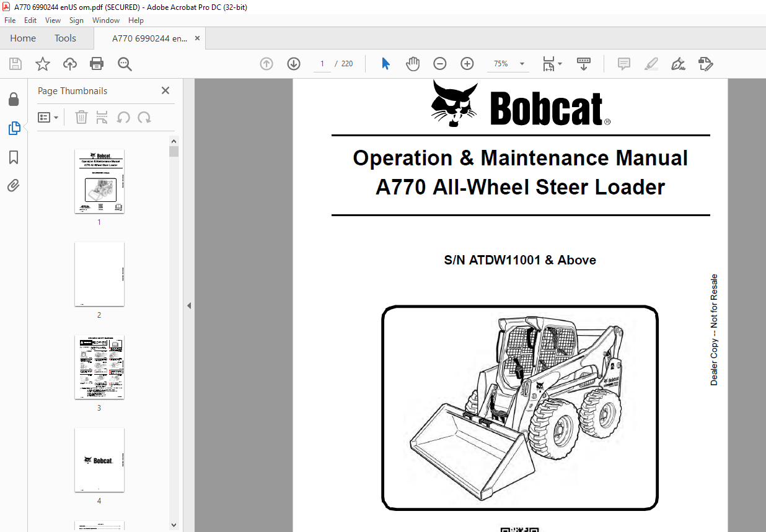Click the Fit page scrolling mode icon
Viewport: 766px width, 532px height.
pos(548,64)
